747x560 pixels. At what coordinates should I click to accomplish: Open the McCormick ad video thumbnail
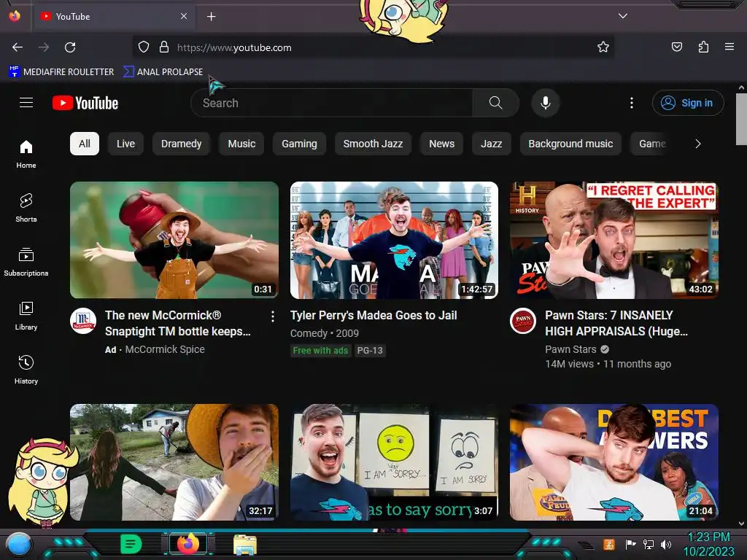(174, 240)
